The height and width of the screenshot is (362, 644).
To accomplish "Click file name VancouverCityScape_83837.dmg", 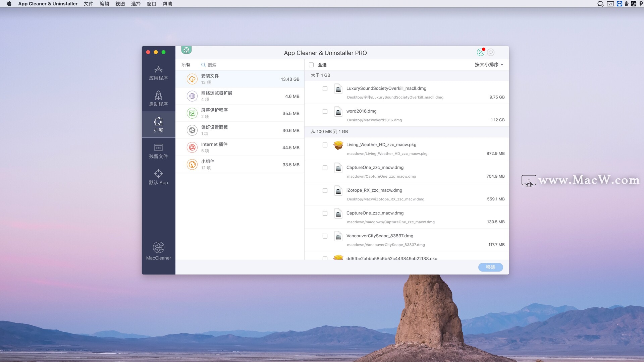I will click(380, 236).
